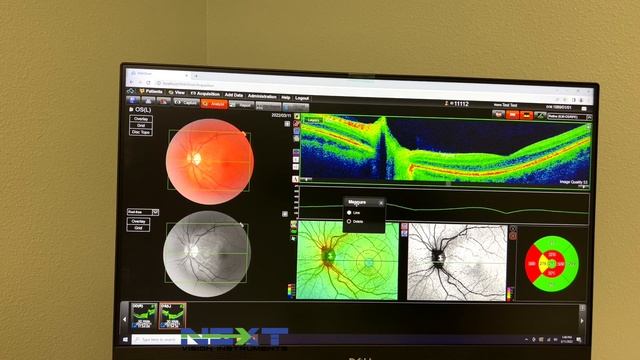Close the Measure popup
The width and height of the screenshot is (640, 360).
pyautogui.click(x=381, y=203)
